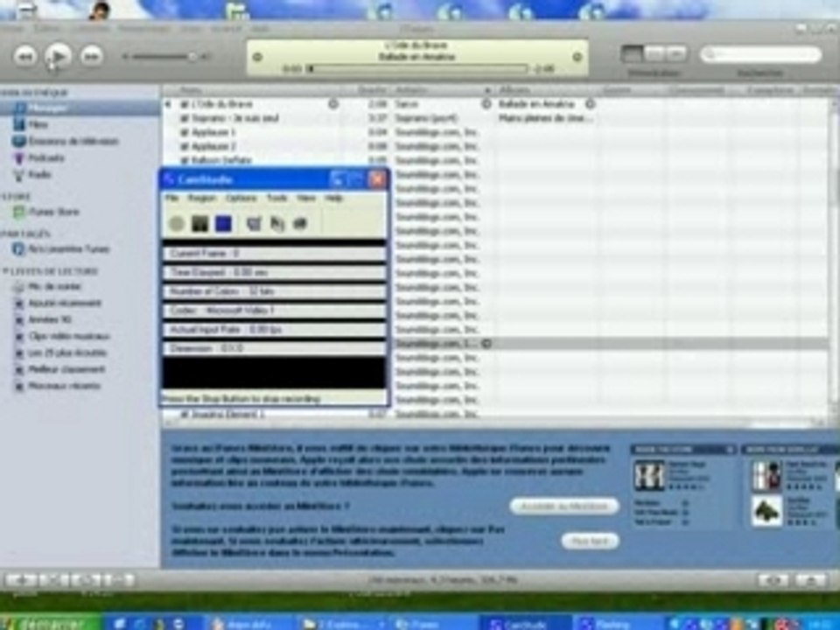This screenshot has width=840, height=630.
Task: Click the store arrow beside the first song's artist
Action: tap(486, 104)
